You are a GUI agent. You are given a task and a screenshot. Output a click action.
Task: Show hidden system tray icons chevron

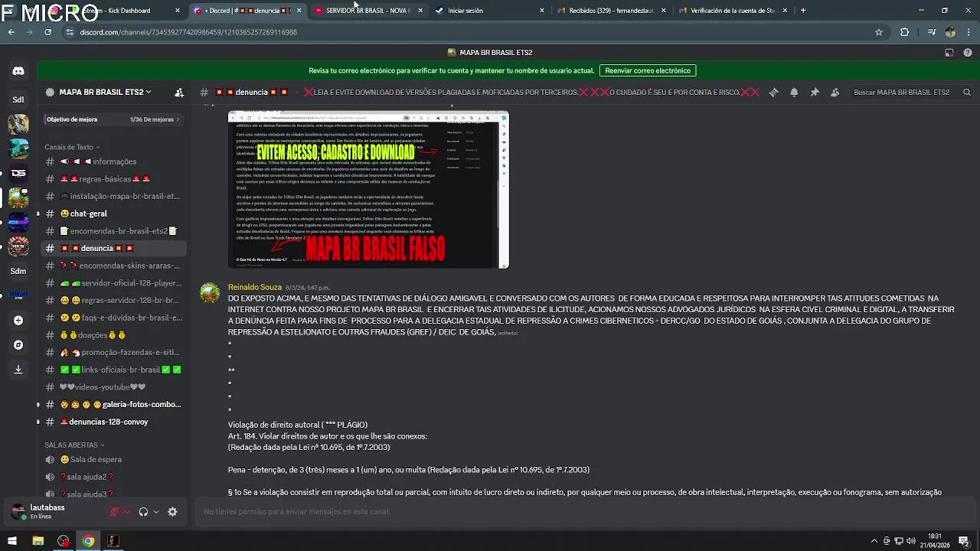(874, 541)
